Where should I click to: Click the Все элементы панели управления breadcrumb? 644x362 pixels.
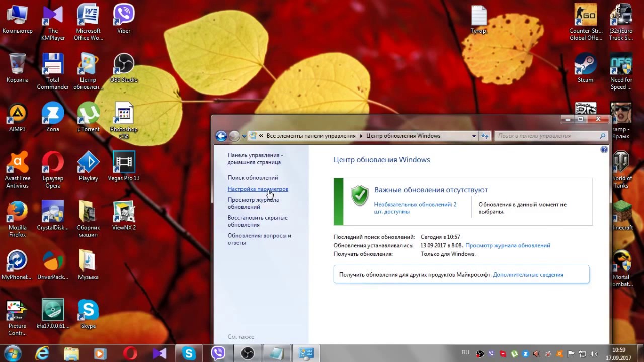[x=311, y=136]
